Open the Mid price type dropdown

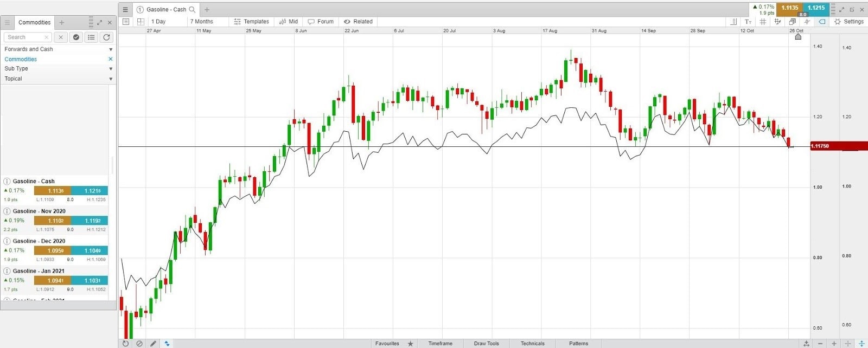tap(289, 22)
